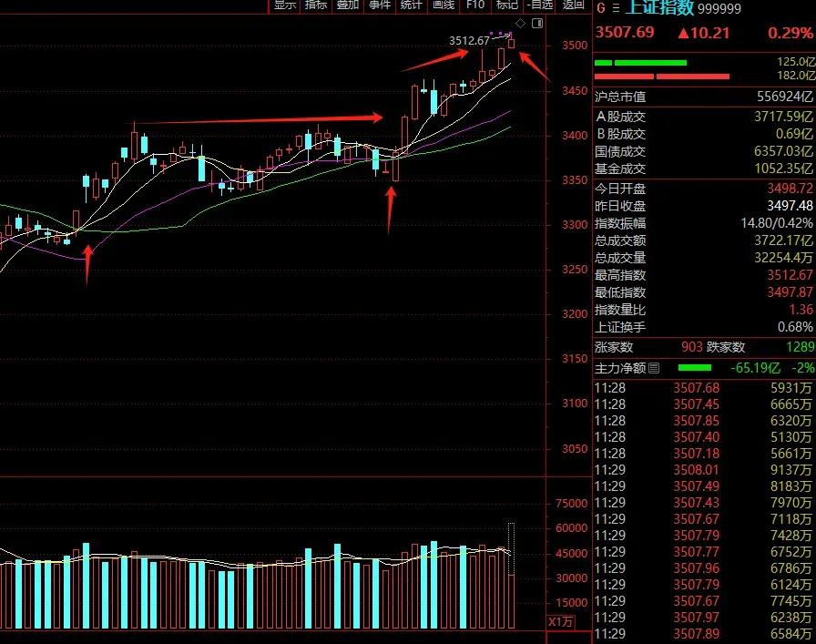Click the 上证指数 index title
This screenshot has width=816, height=644.
pyautogui.click(x=659, y=7)
